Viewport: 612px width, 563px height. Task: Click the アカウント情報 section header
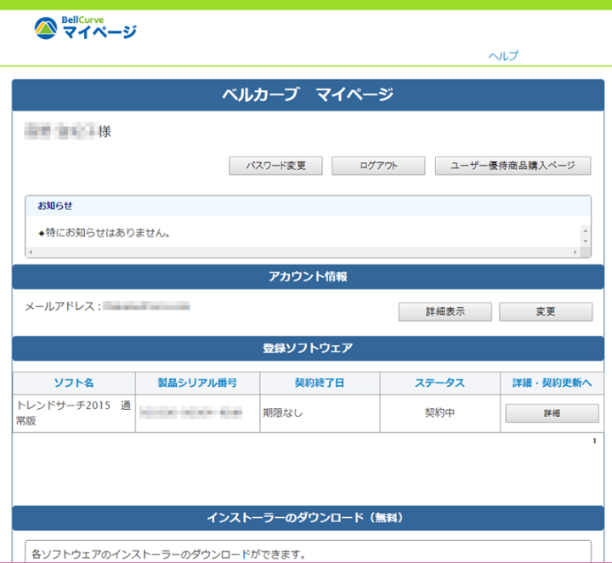(x=308, y=277)
